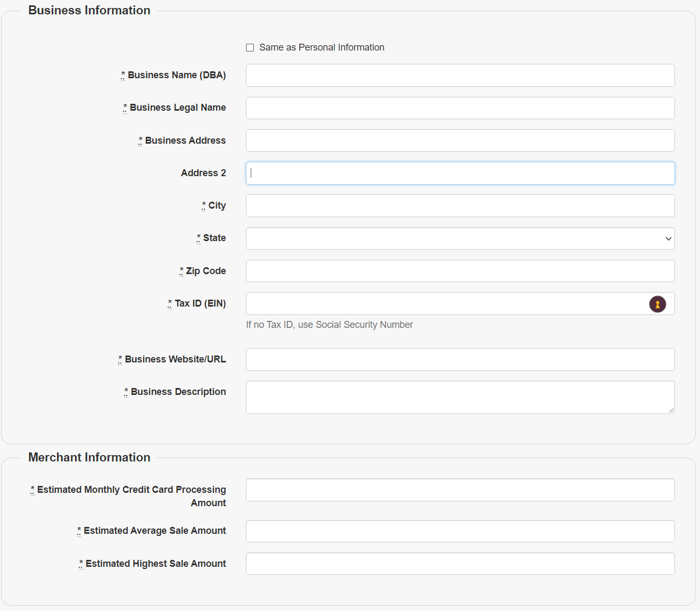Click the City input field
Viewport: 700px width, 611px height.
460,206
